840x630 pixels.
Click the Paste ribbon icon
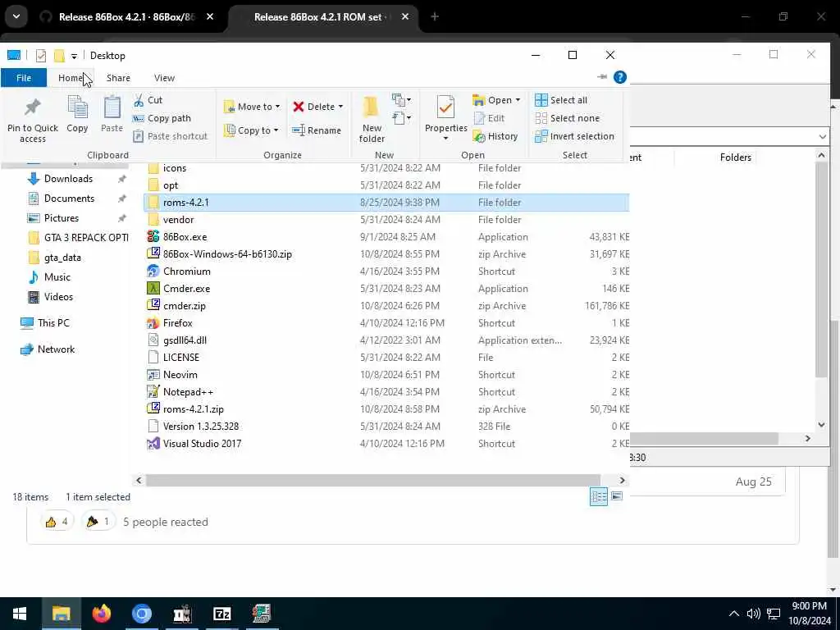point(112,113)
